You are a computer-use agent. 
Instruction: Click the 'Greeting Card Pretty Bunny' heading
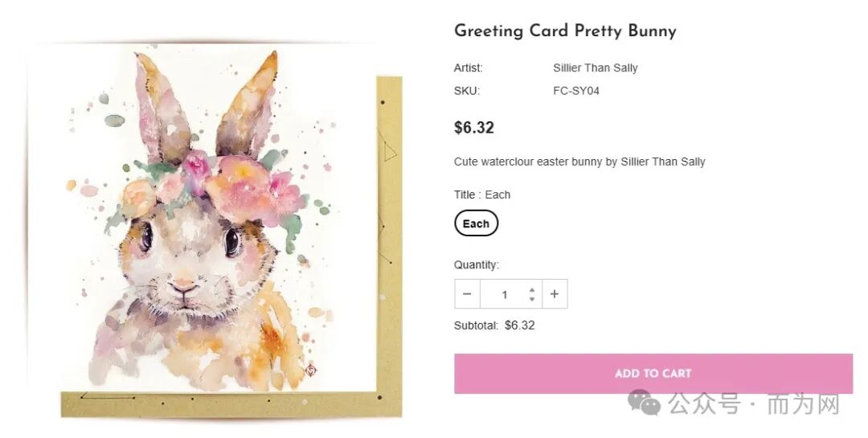565,31
